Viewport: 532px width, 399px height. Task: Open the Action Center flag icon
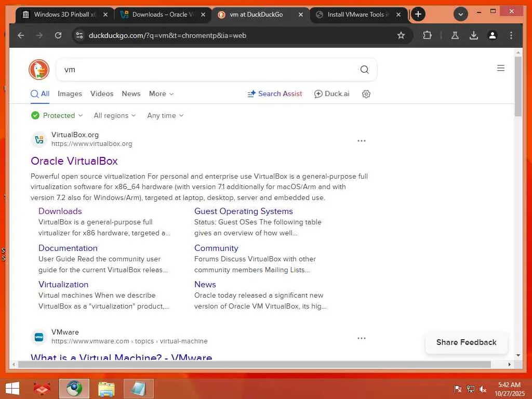pyautogui.click(x=458, y=389)
